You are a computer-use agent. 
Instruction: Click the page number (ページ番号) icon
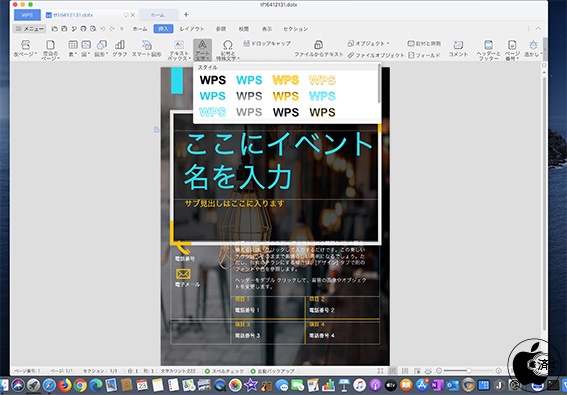[512, 50]
